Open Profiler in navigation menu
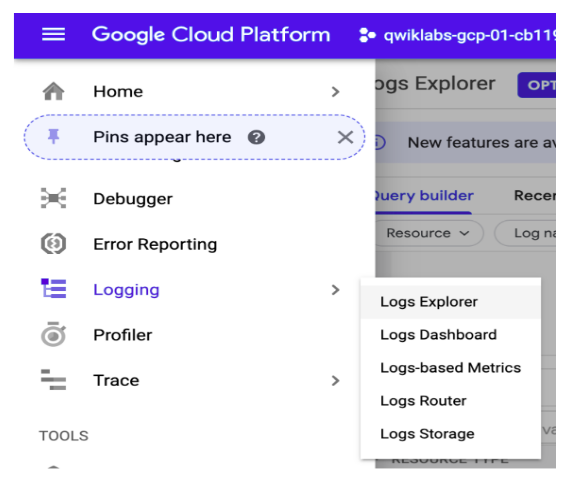The width and height of the screenshot is (569, 488). pyautogui.click(x=123, y=335)
